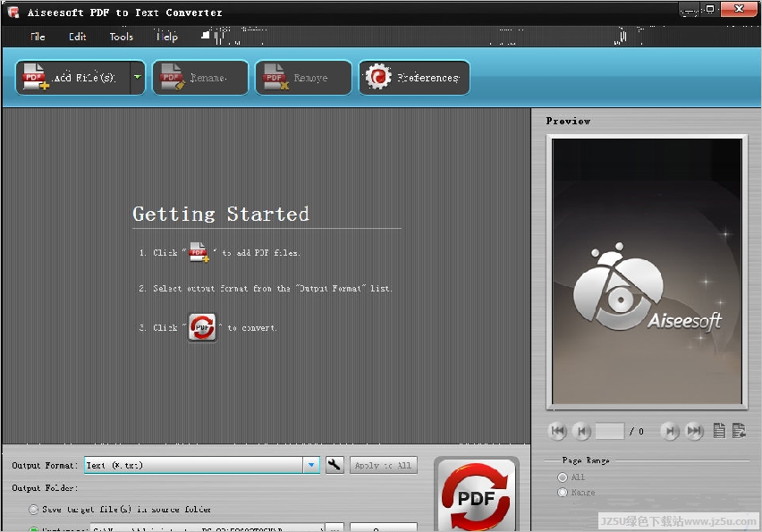Image resolution: width=762 pixels, height=532 pixels.
Task: Click the Getting Started heading
Action: tap(221, 215)
